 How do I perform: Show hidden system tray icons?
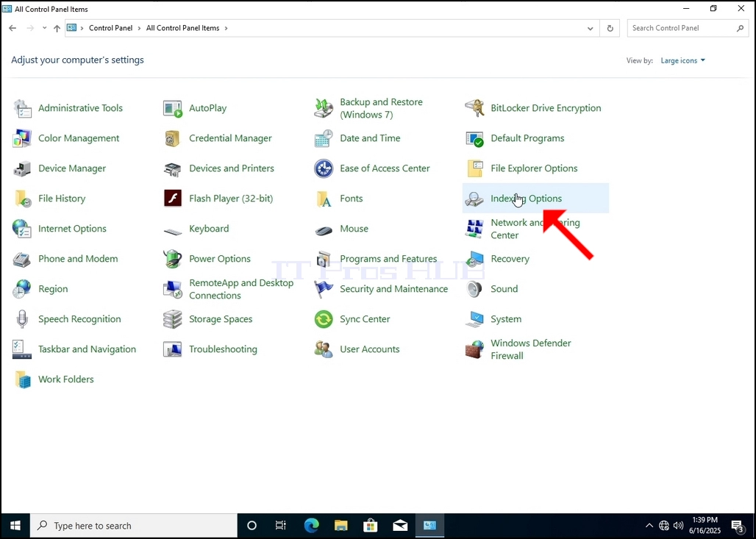click(x=649, y=526)
